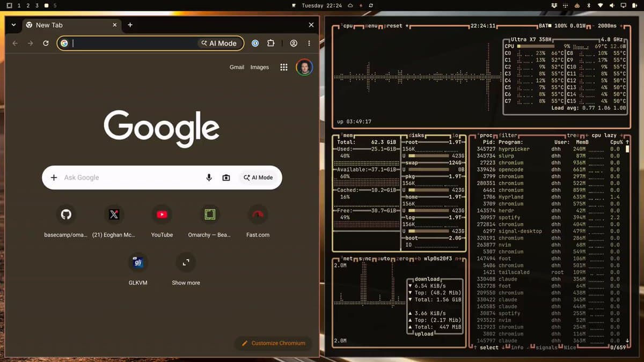Open the X (Eoghan Mc...) shortcut
This screenshot has height=362, width=644.
point(114,221)
